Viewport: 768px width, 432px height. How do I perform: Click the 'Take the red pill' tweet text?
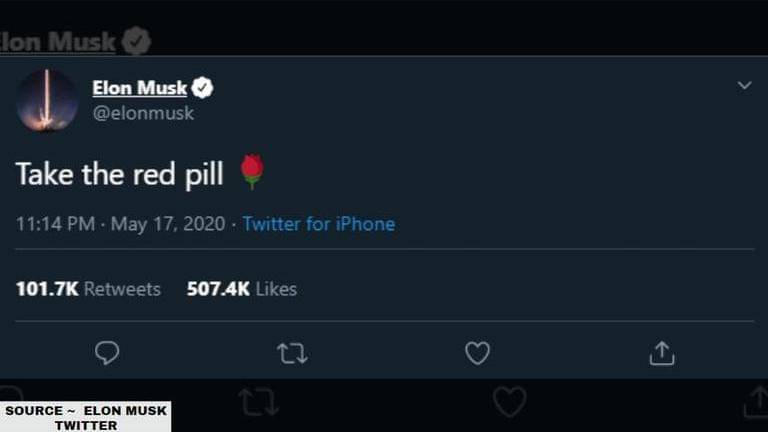120,174
